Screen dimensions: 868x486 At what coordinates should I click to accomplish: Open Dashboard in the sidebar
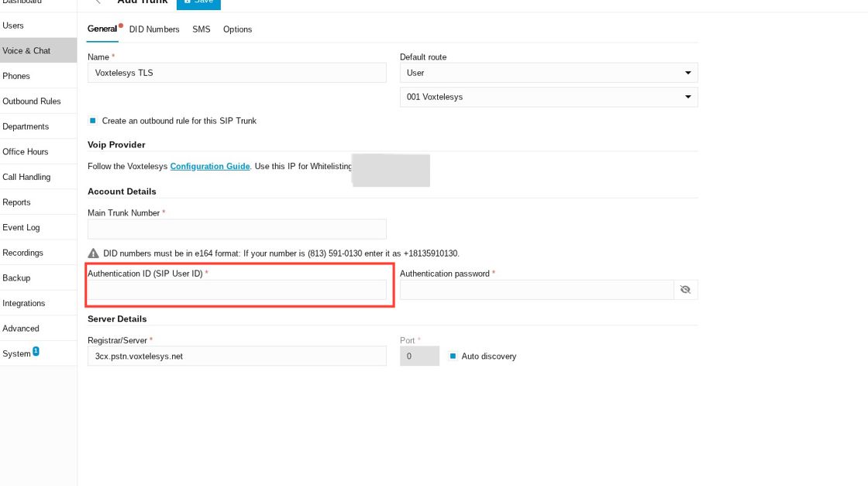pyautogui.click(x=38, y=3)
